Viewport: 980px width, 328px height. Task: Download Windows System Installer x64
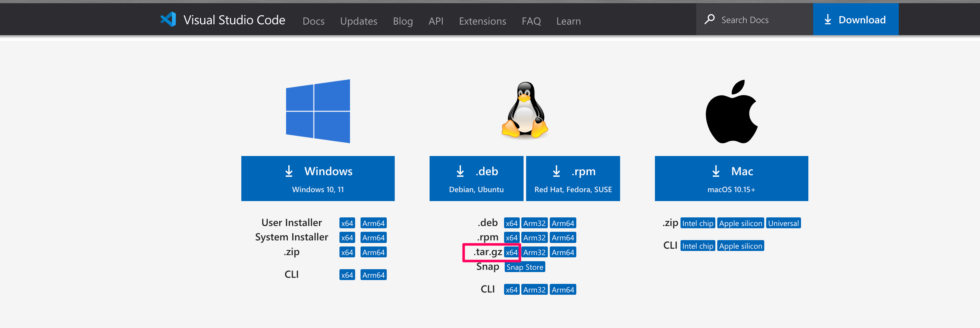tap(347, 238)
